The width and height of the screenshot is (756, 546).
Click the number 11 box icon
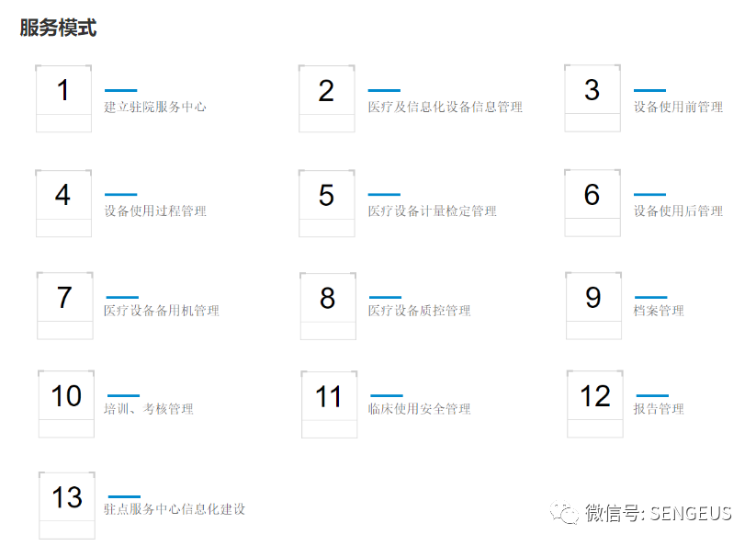coord(329,404)
